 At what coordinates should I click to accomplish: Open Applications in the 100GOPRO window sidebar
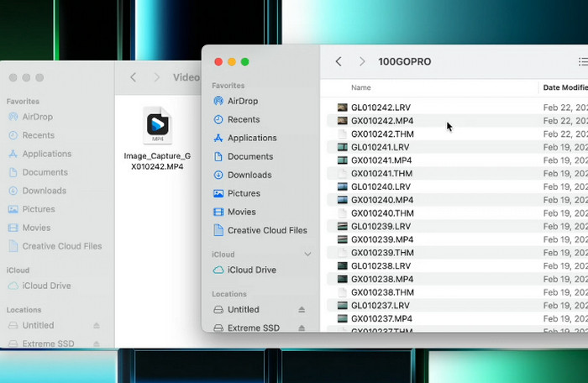coord(245,138)
